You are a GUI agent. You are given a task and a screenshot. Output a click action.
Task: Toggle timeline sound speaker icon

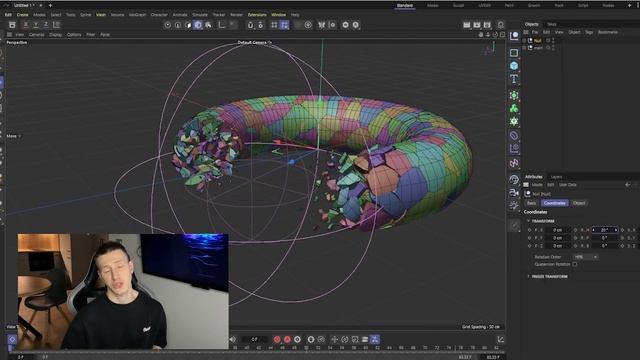pyautogui.click(x=233, y=339)
